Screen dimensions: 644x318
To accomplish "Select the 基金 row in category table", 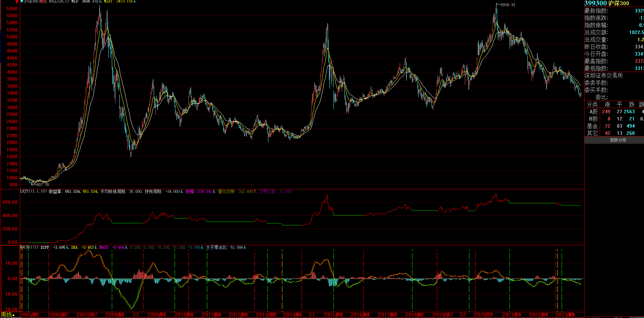I will coord(592,126).
